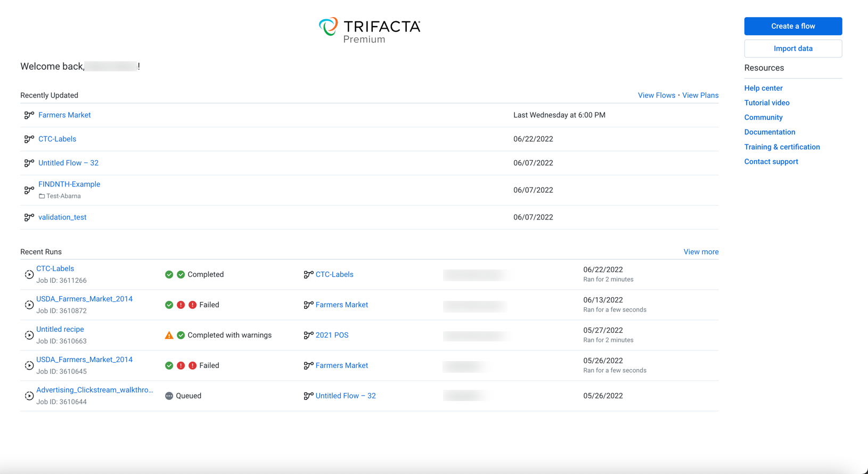Image resolution: width=868 pixels, height=474 pixels.
Task: Open the Tutorial video link
Action: pyautogui.click(x=767, y=103)
